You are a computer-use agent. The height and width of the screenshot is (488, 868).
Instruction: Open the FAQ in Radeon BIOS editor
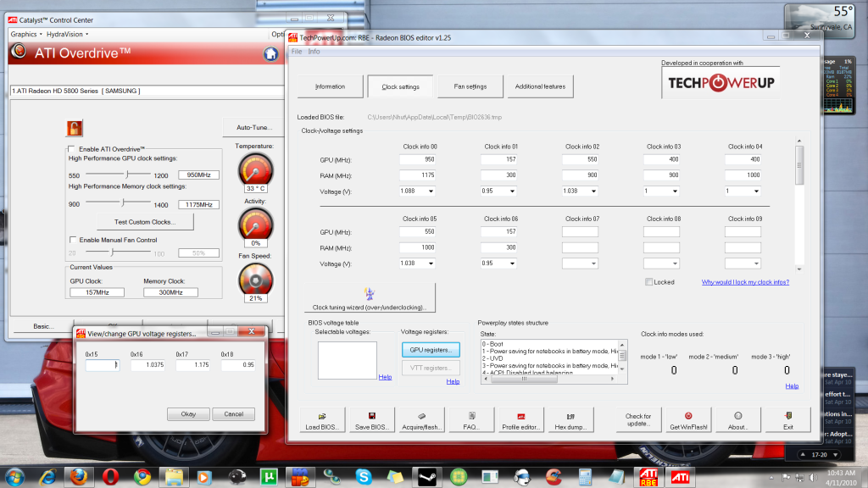(471, 420)
